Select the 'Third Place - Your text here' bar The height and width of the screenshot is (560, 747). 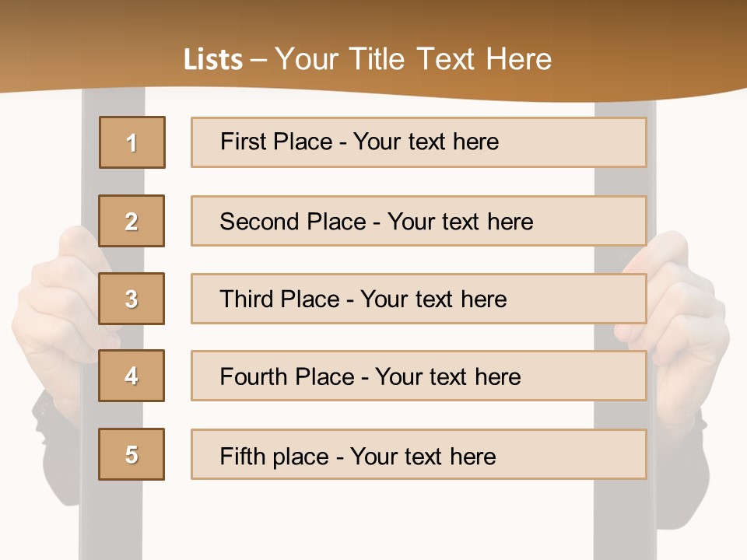click(419, 299)
